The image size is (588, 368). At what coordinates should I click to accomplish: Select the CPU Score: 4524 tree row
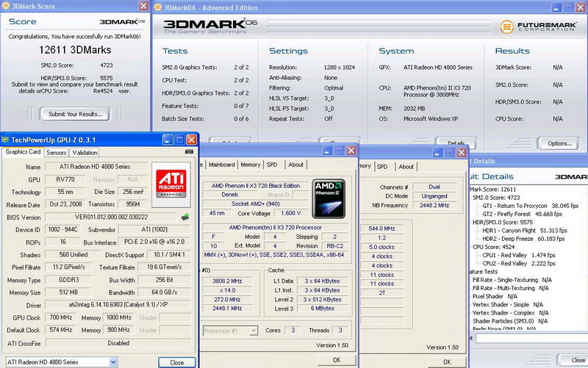[493, 247]
